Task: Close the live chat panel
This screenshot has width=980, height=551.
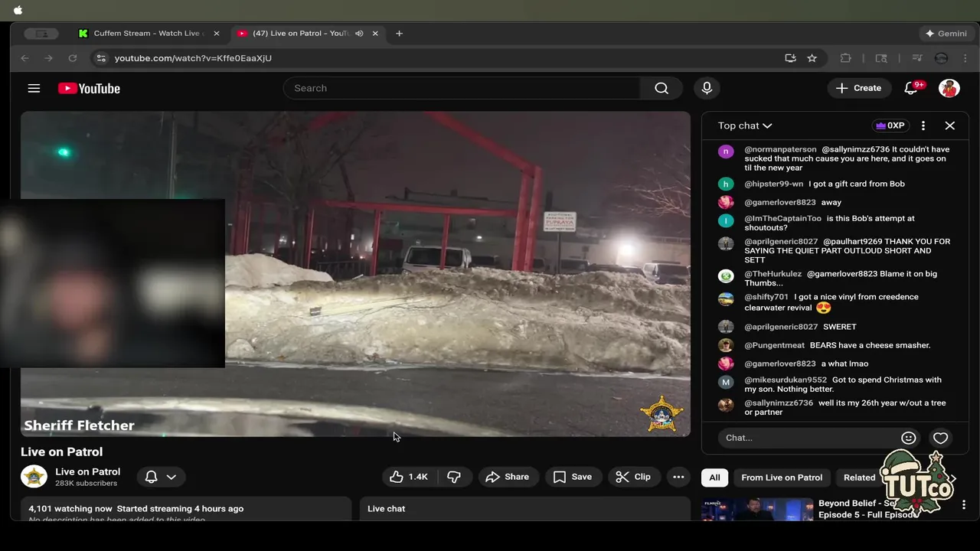Action: [x=949, y=126]
